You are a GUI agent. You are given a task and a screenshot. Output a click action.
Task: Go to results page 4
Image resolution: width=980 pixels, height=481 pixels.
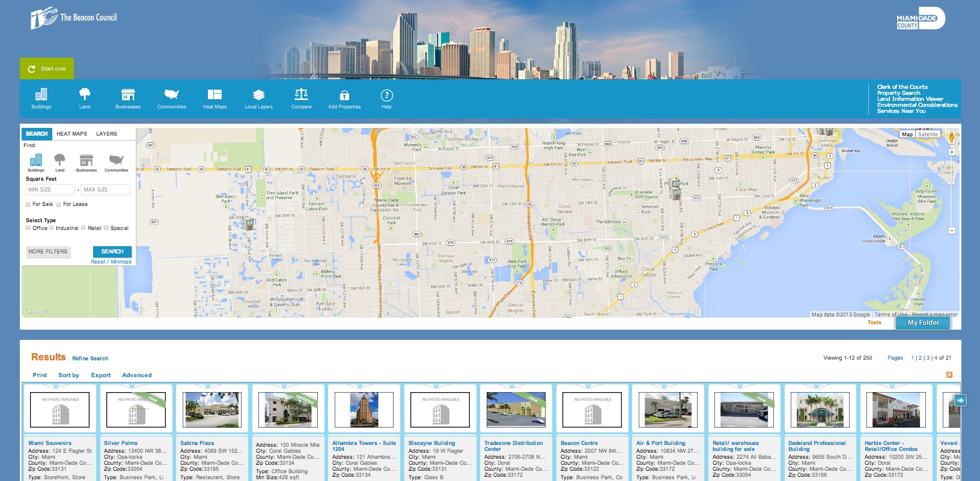tap(936, 358)
